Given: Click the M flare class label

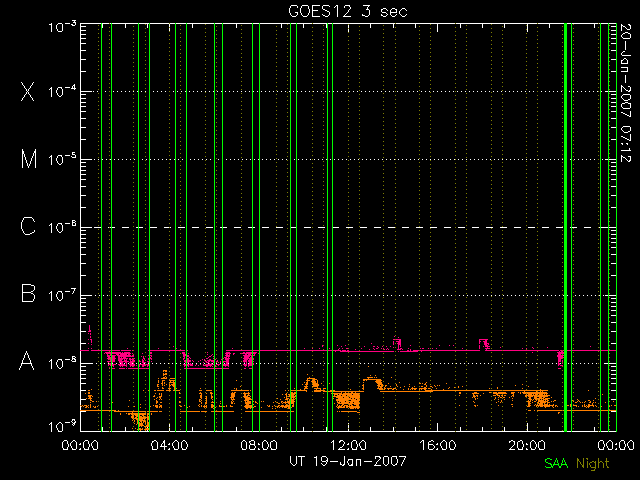Looking at the screenshot, I should tap(29, 159).
